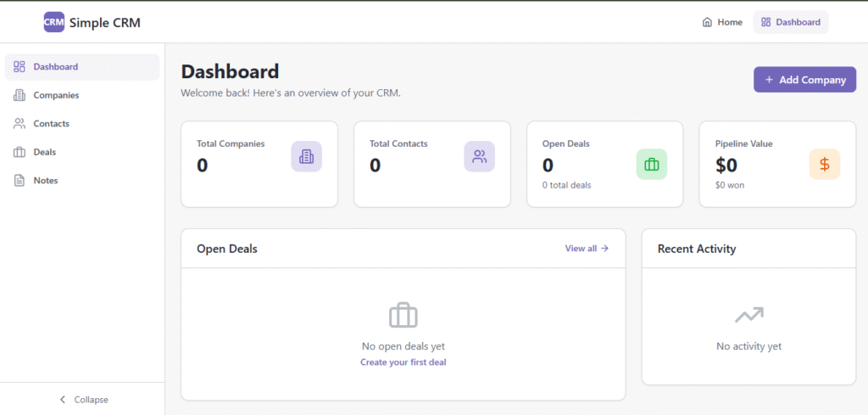Select the Dashboard tab in top bar

tap(790, 22)
